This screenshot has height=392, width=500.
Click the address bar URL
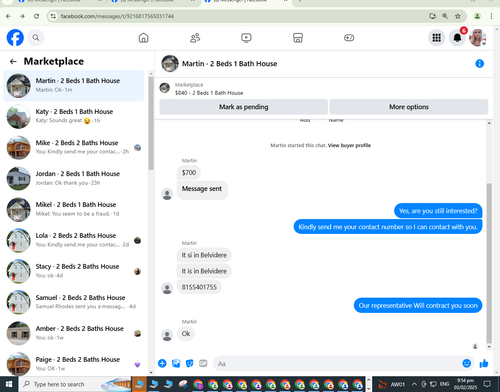click(x=117, y=16)
